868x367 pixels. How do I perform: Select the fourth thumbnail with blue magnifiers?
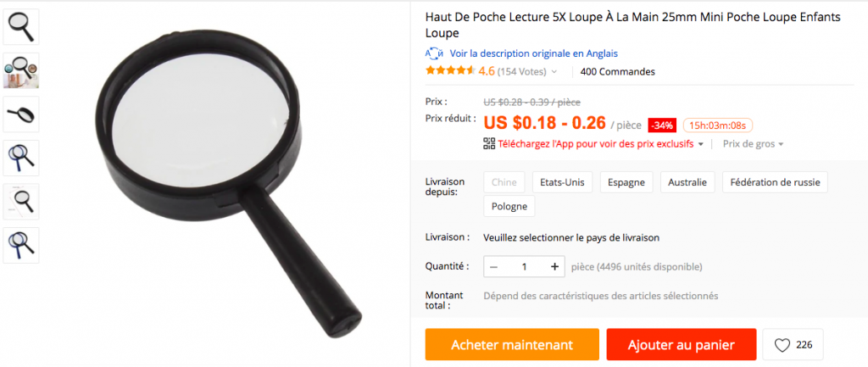(21, 158)
